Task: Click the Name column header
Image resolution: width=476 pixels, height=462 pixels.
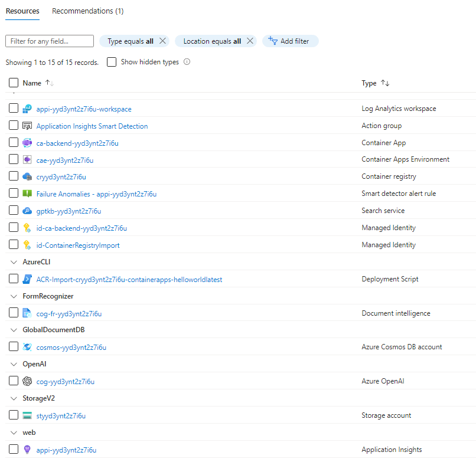Action: point(32,83)
